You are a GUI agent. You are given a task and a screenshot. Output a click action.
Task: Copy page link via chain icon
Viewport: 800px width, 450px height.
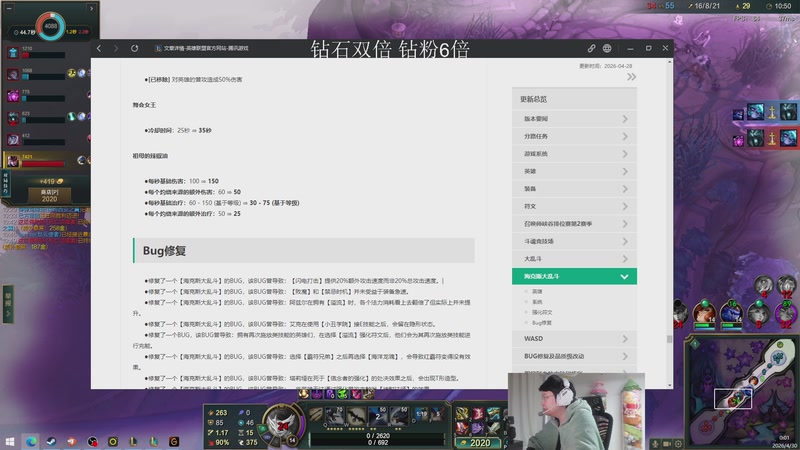point(591,48)
